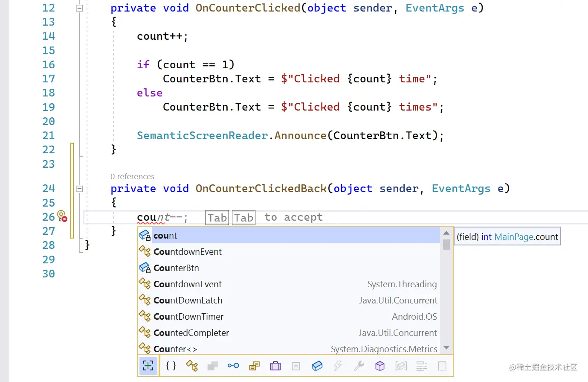
Task: Click class icon of CountDownLatch entry
Action: coord(145,300)
